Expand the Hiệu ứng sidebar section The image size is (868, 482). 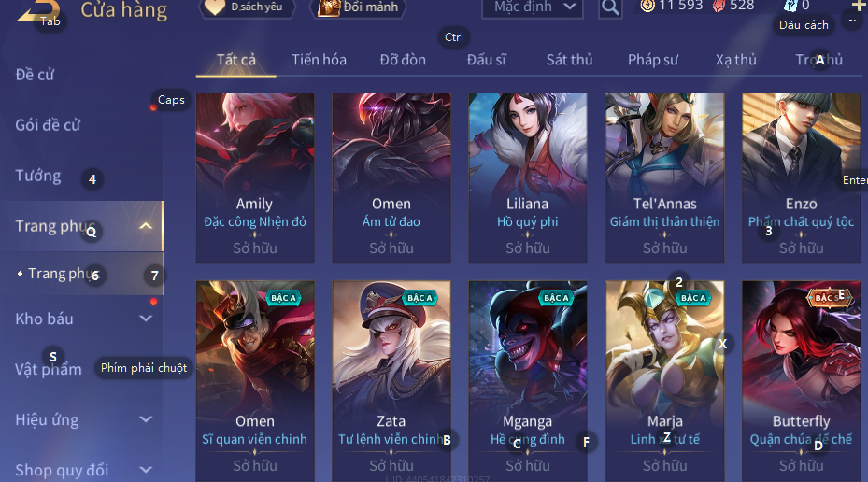[146, 418]
